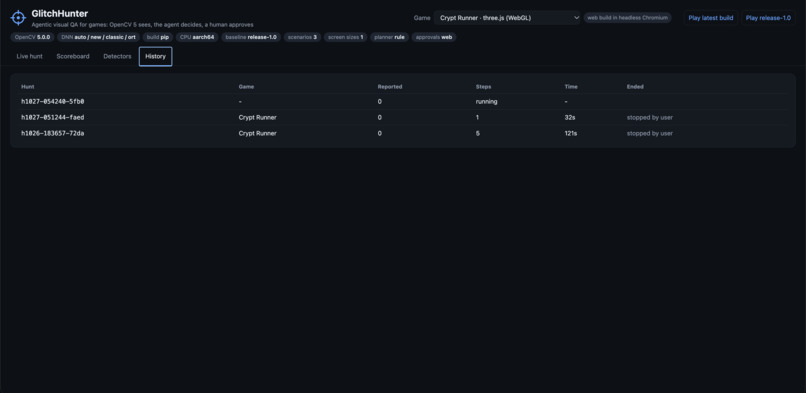Click the Play release-1.0 button

click(768, 18)
